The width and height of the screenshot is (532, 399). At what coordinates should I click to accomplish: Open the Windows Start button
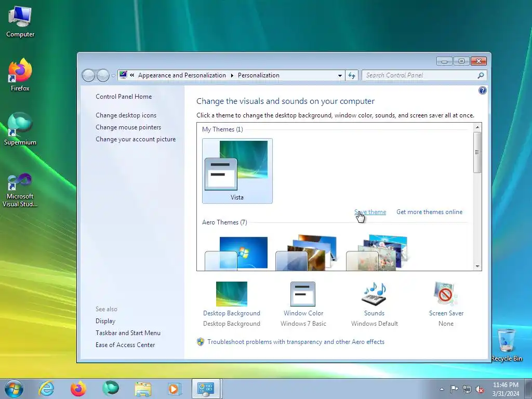pyautogui.click(x=14, y=389)
